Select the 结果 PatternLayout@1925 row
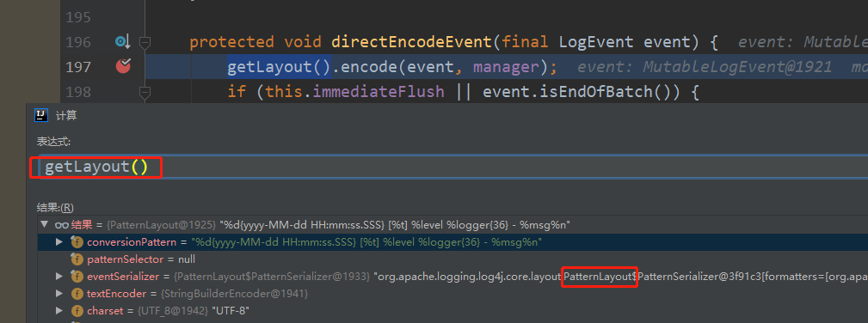 coord(452,225)
